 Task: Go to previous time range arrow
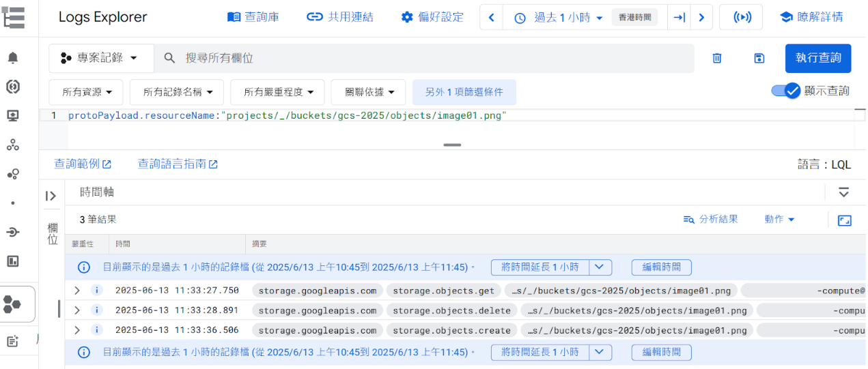(491, 18)
